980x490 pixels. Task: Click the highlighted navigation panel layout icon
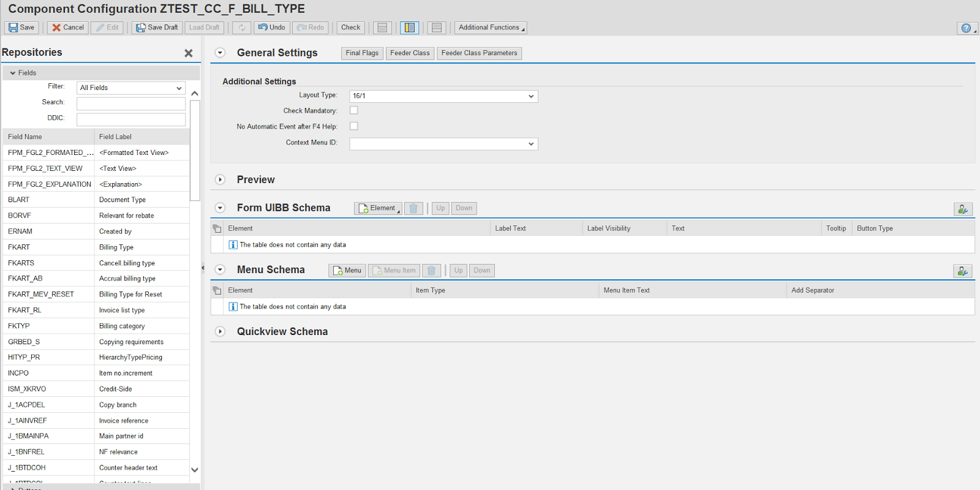coord(409,28)
